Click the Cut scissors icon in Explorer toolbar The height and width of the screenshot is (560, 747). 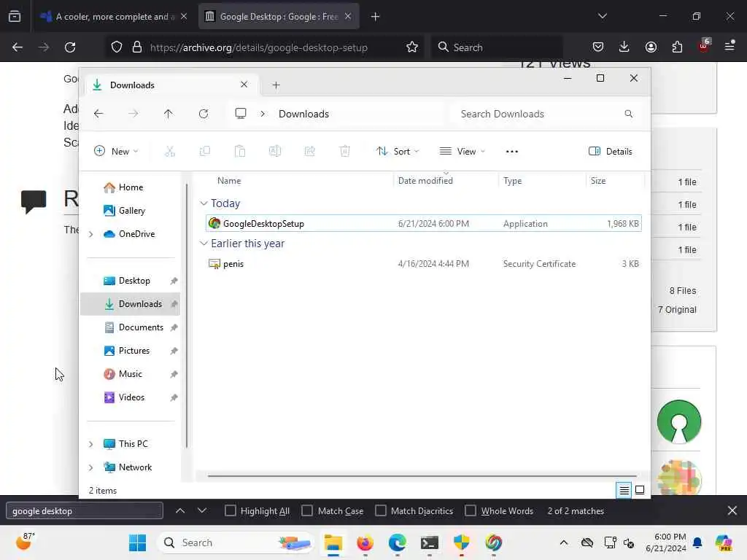click(x=169, y=152)
